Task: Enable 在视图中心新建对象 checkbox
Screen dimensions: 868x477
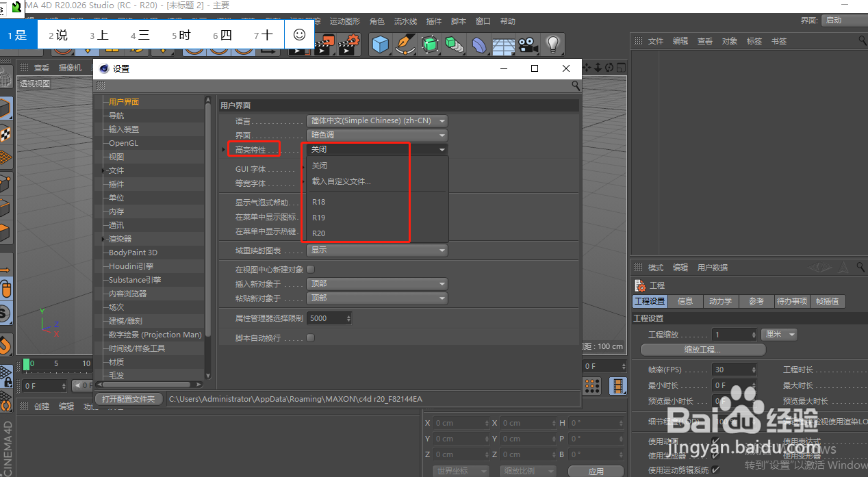Action: (x=310, y=269)
